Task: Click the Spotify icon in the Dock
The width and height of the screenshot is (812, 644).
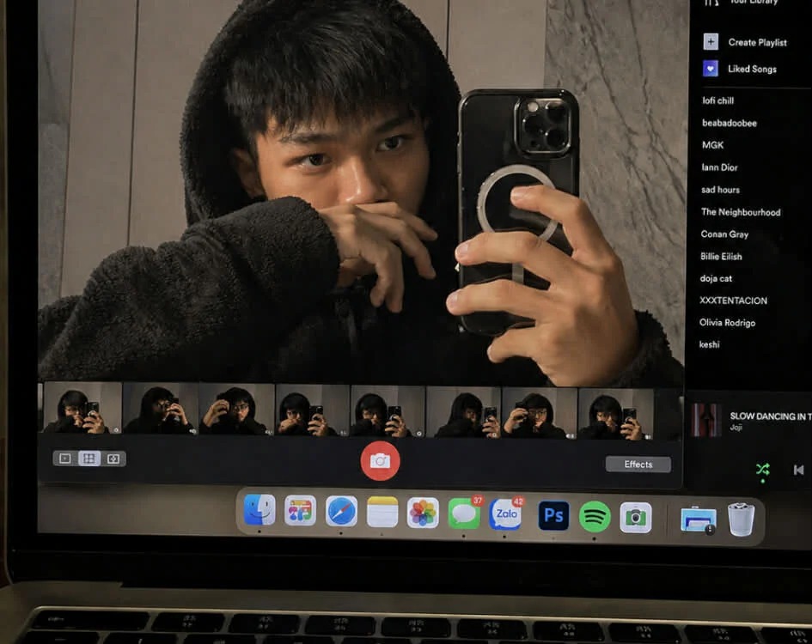Action: click(595, 517)
